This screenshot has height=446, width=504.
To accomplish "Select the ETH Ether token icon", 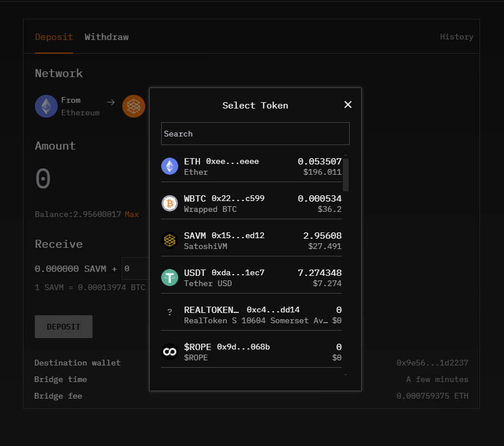I will click(x=170, y=166).
